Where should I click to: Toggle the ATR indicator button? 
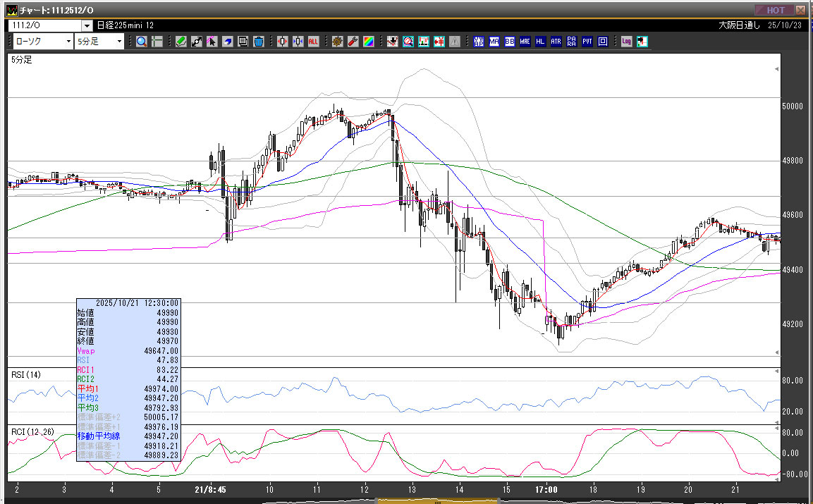556,42
